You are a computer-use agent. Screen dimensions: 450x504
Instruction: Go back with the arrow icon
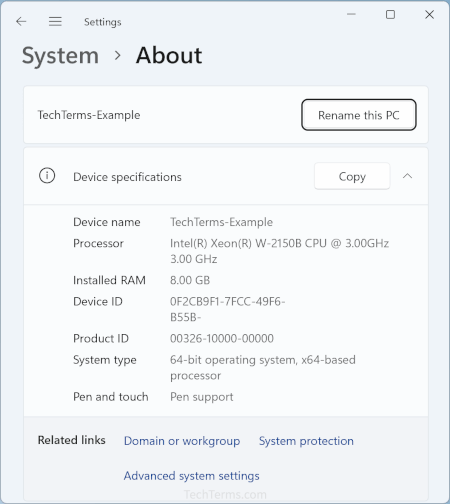[21, 22]
